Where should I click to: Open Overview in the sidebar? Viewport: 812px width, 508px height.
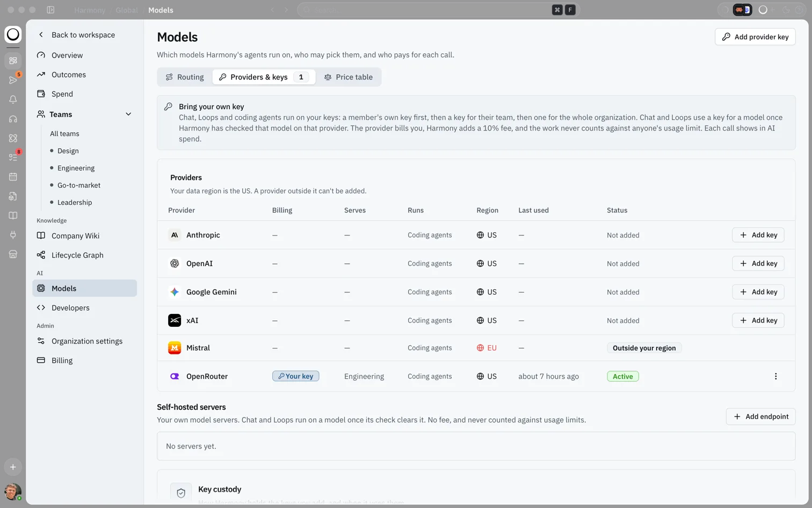click(85, 55)
